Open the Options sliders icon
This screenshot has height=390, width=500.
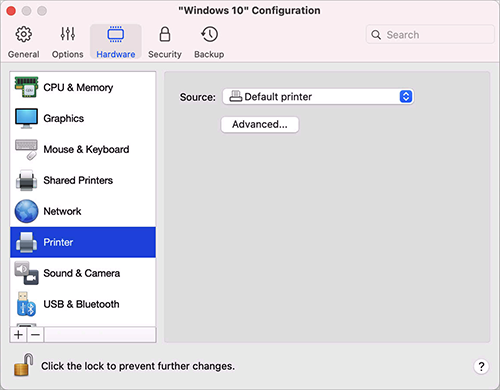pyautogui.click(x=68, y=34)
